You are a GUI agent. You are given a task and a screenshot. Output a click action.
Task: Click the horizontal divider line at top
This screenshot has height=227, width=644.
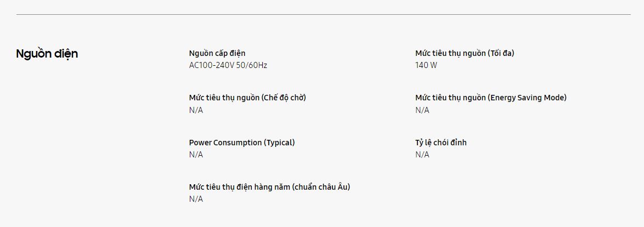324,14
